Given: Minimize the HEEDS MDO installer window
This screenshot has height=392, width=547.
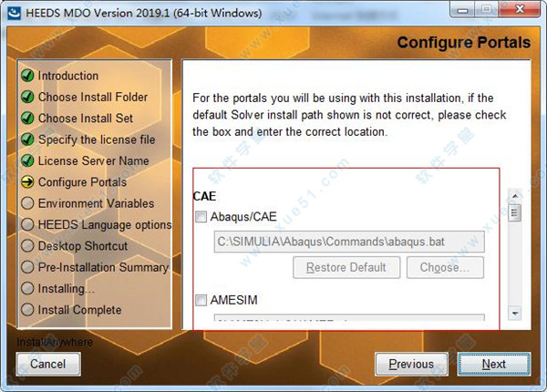Looking at the screenshot, I should (462, 9).
